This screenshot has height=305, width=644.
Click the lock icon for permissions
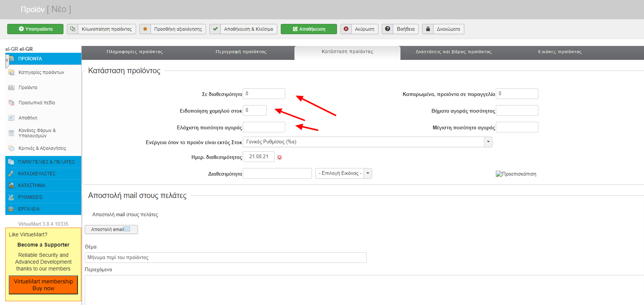[428, 29]
